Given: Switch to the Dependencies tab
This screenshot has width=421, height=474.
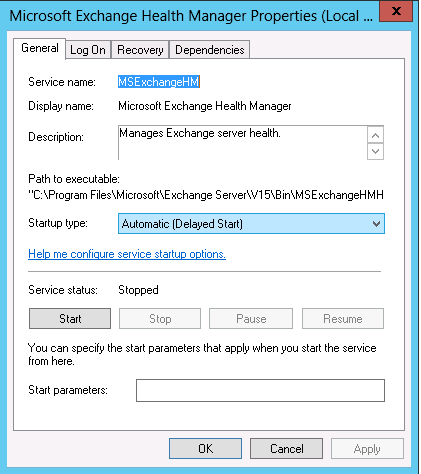Looking at the screenshot, I should click(210, 50).
